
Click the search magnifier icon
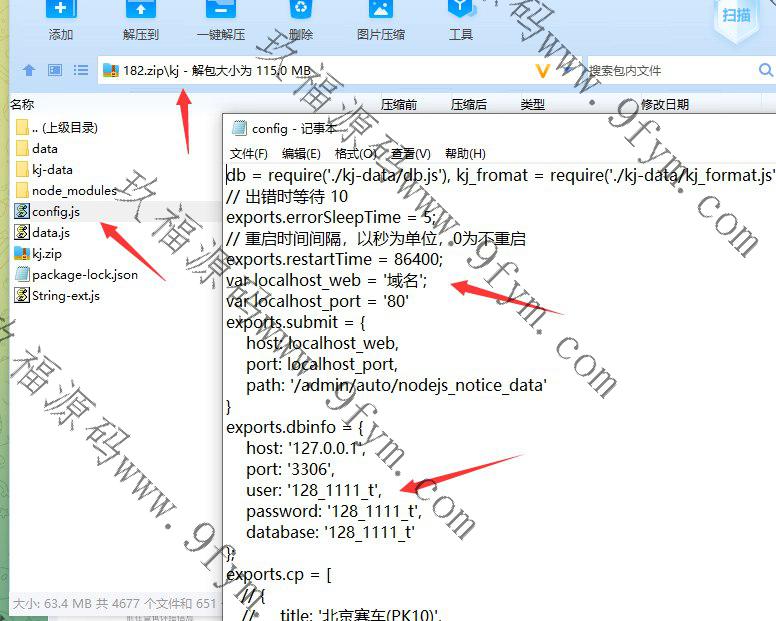point(765,71)
